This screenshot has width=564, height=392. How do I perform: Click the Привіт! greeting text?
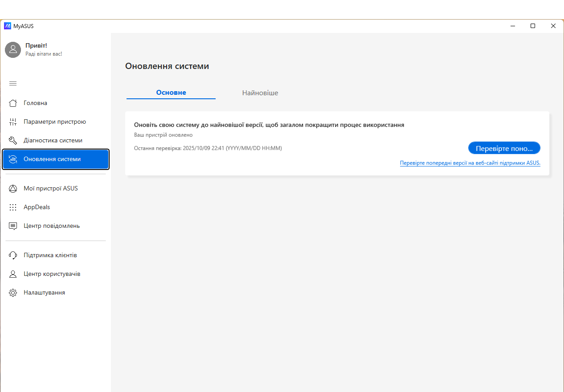(36, 45)
